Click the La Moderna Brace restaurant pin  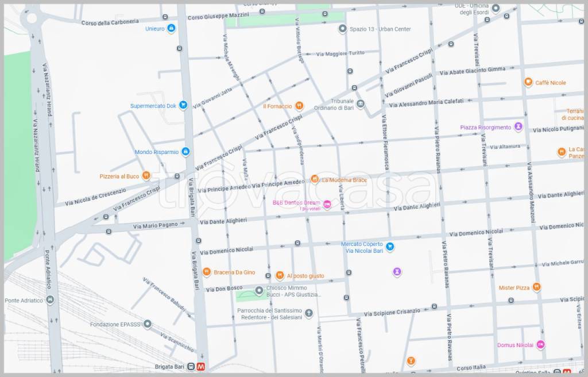(x=315, y=179)
